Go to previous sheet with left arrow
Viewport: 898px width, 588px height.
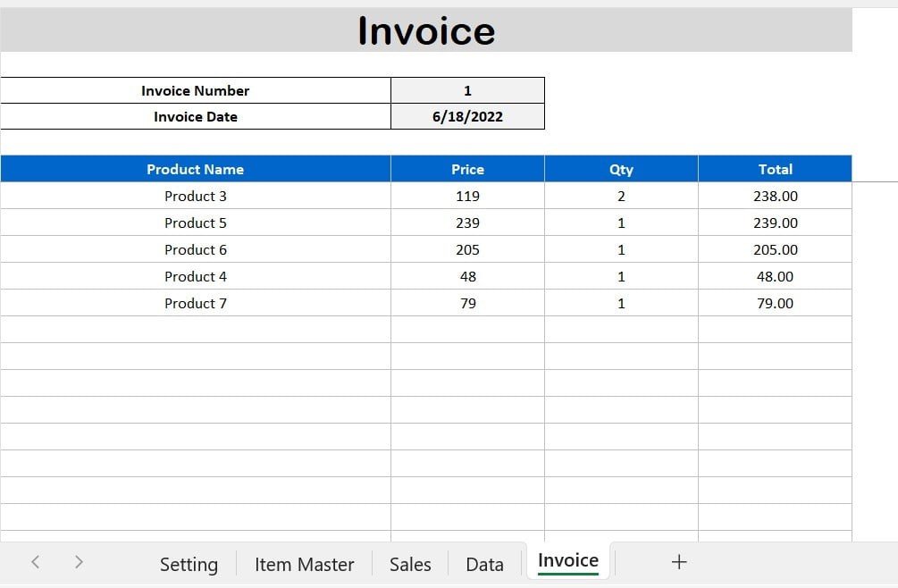pos(36,562)
